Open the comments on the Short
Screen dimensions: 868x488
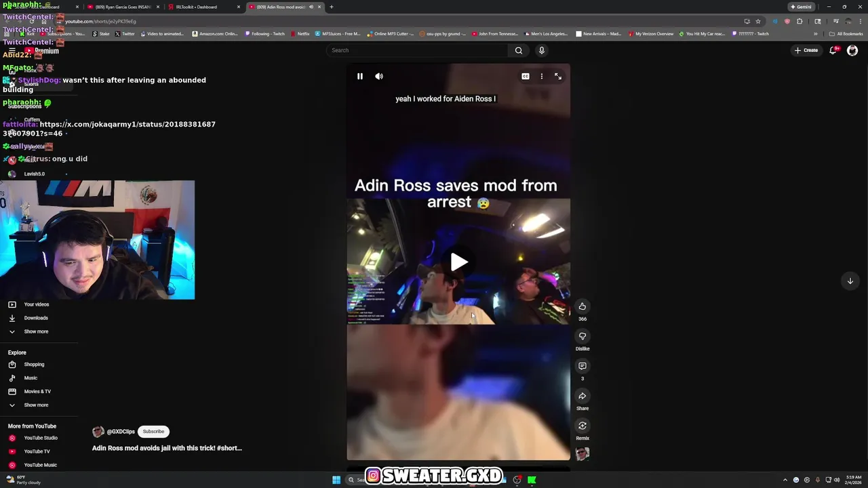point(583,366)
